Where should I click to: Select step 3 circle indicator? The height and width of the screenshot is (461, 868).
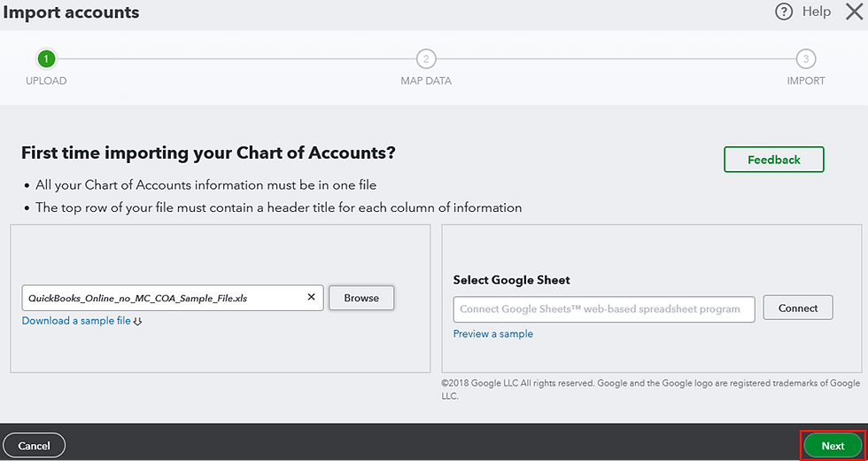805,59
